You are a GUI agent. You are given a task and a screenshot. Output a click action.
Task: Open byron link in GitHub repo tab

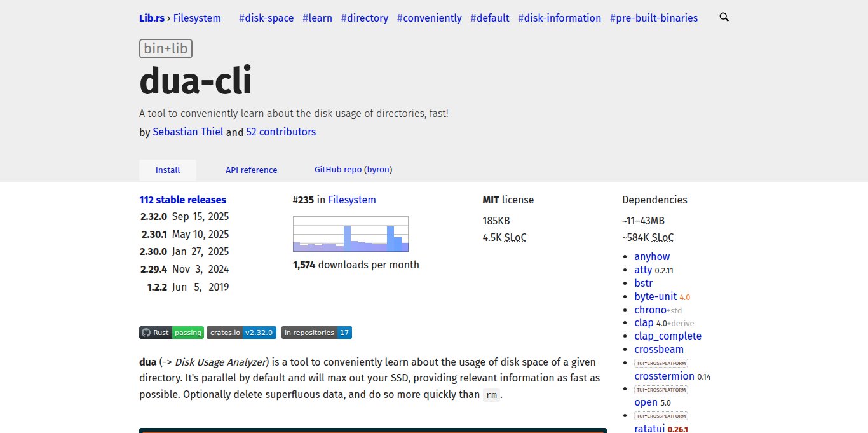pos(378,170)
